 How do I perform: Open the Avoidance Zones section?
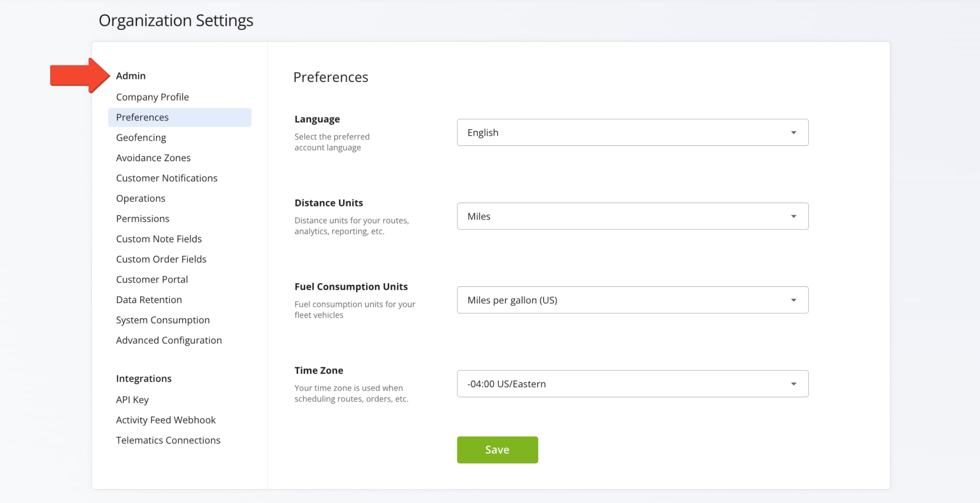(x=153, y=158)
